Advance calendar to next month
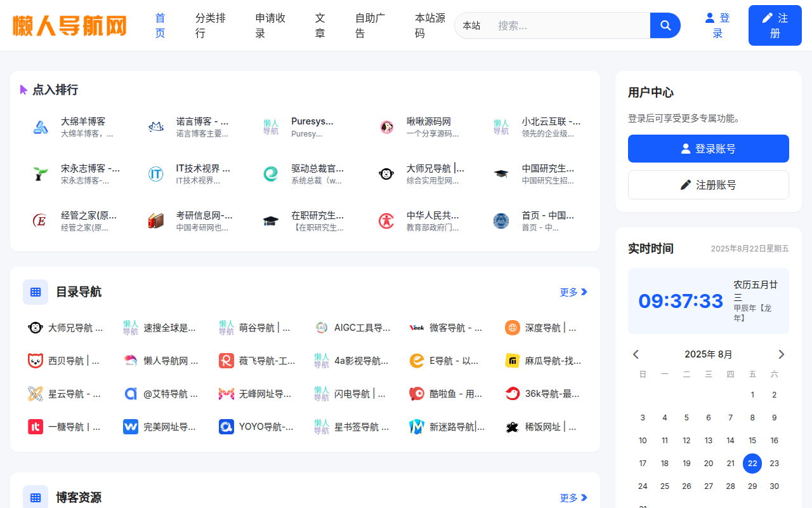This screenshot has height=508, width=812. [781, 354]
